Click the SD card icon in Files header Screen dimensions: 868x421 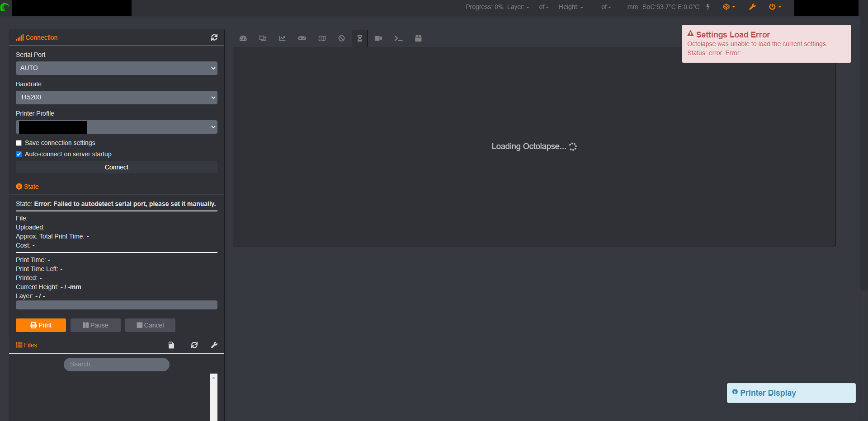tap(171, 345)
